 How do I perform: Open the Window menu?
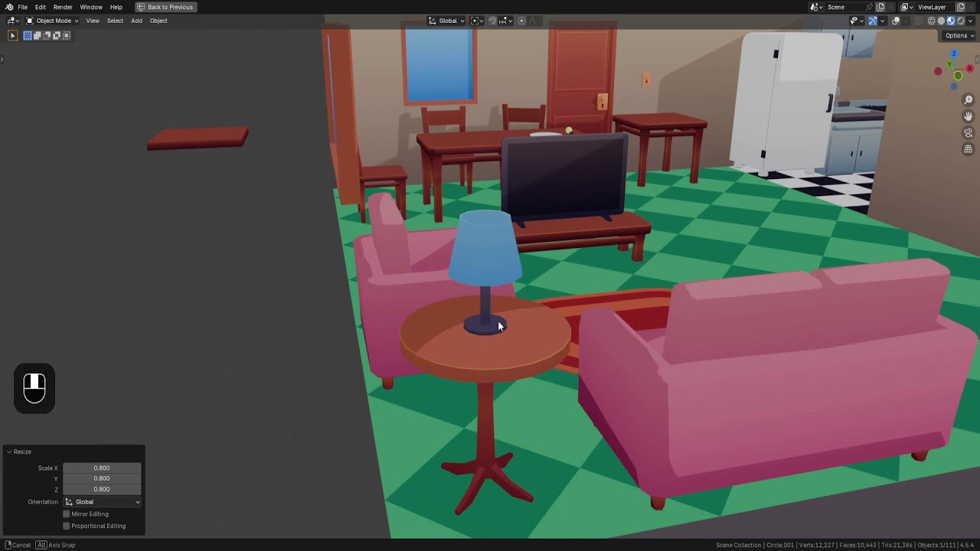(91, 7)
